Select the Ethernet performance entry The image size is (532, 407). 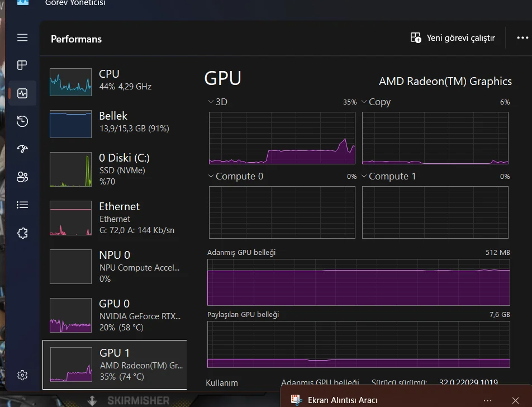coord(115,218)
